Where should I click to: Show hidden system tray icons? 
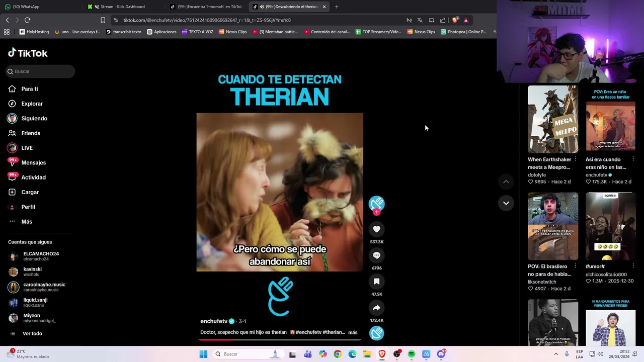(556, 354)
